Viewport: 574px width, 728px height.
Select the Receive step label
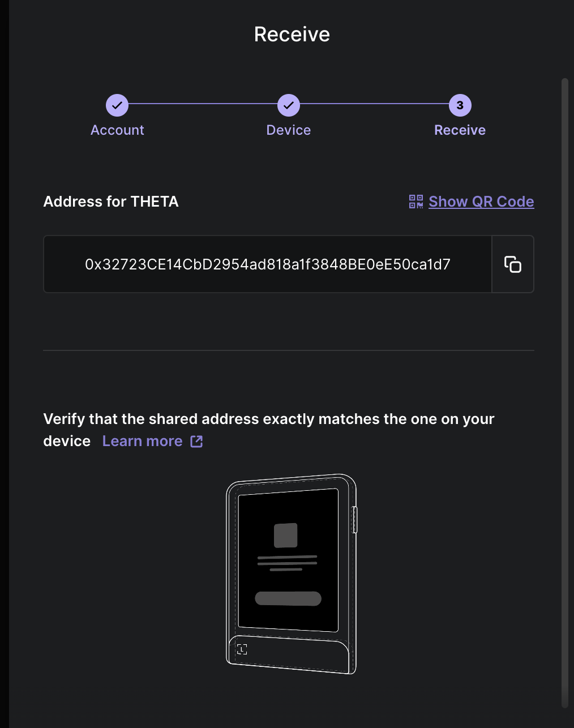click(460, 130)
